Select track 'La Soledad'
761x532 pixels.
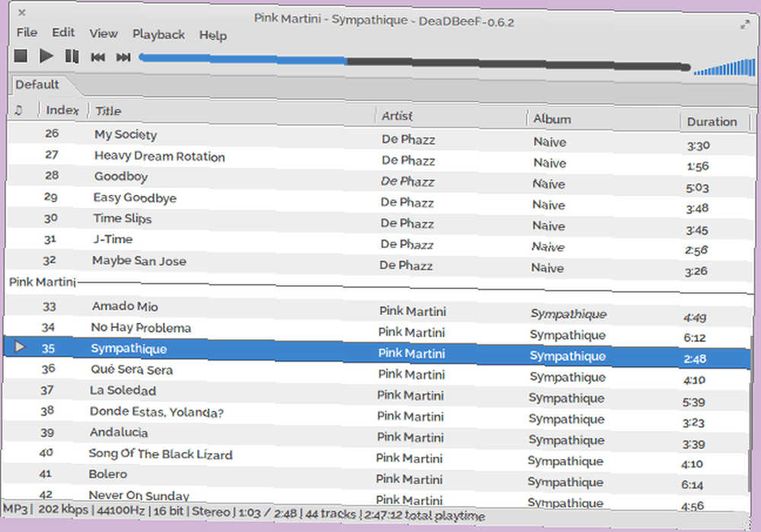[123, 390]
